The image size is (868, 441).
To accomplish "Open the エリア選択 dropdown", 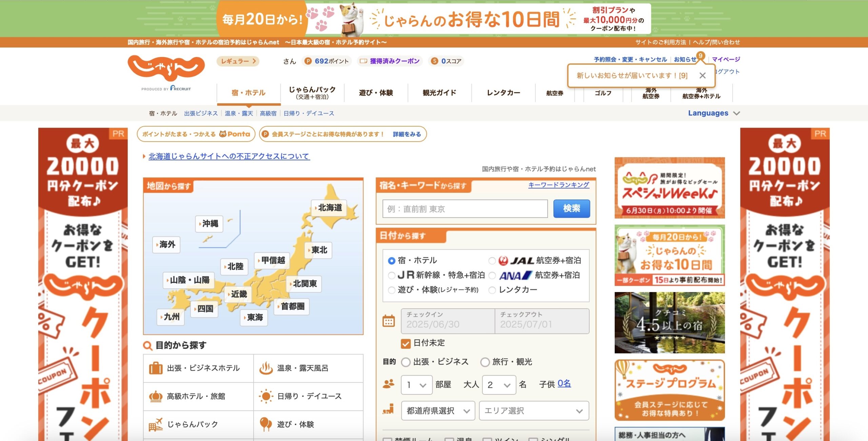I will point(534,411).
